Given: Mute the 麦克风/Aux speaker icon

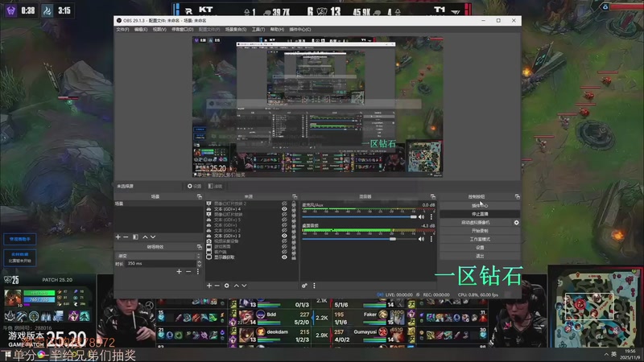Looking at the screenshot, I should pos(421,216).
